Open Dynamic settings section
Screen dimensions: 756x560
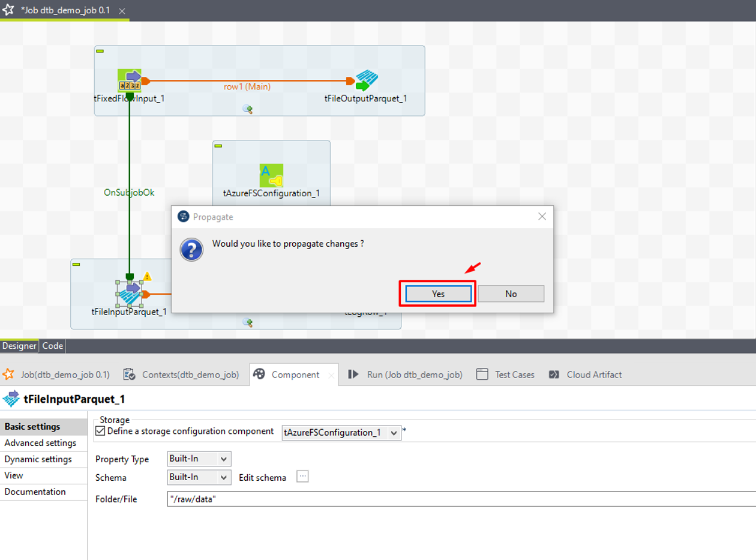[44, 459]
